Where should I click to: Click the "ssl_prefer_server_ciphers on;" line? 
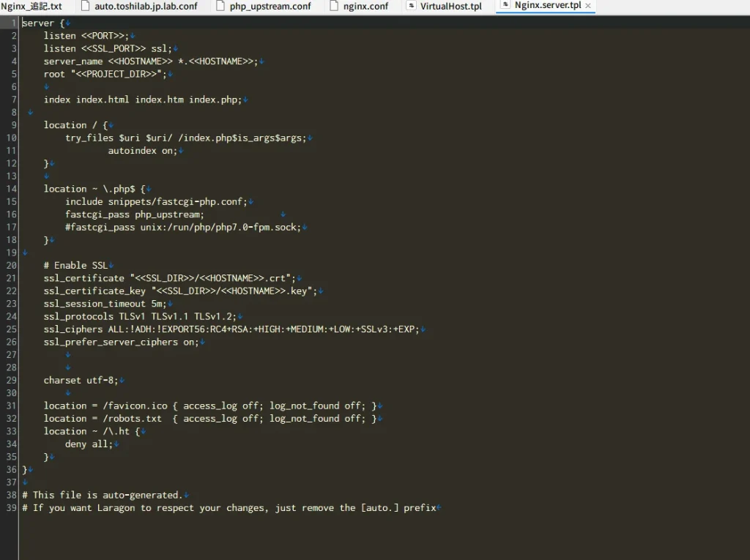tap(121, 342)
